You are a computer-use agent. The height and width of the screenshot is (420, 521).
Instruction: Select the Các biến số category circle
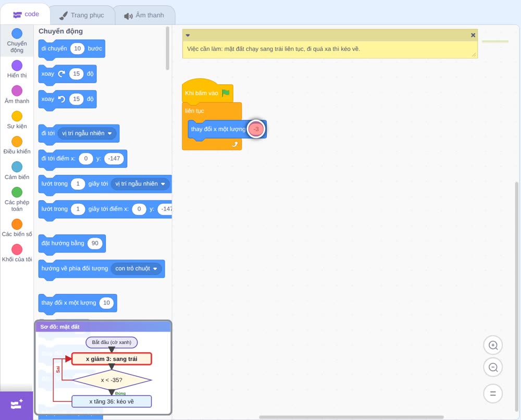point(17,224)
